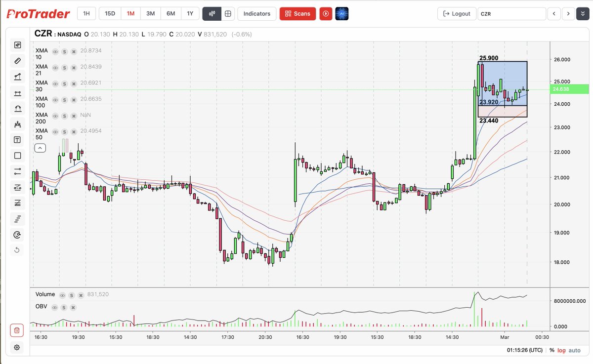Switch to the 1H timeframe
This screenshot has height=364, width=593.
tap(86, 13)
